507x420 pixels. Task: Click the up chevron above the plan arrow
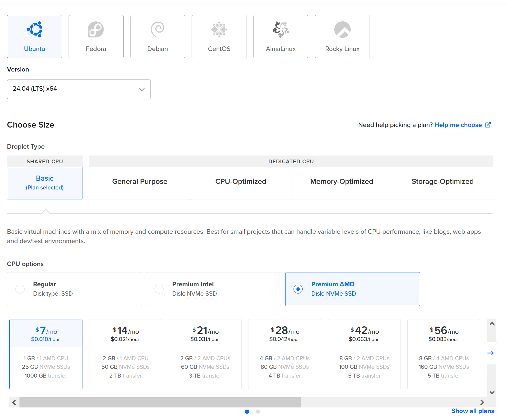[x=492, y=324]
